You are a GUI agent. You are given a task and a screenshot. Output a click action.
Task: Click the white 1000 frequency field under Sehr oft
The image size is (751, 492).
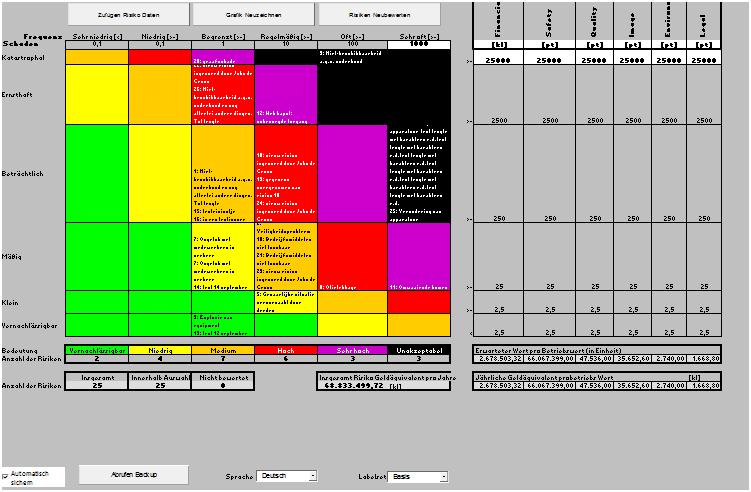[419, 45]
